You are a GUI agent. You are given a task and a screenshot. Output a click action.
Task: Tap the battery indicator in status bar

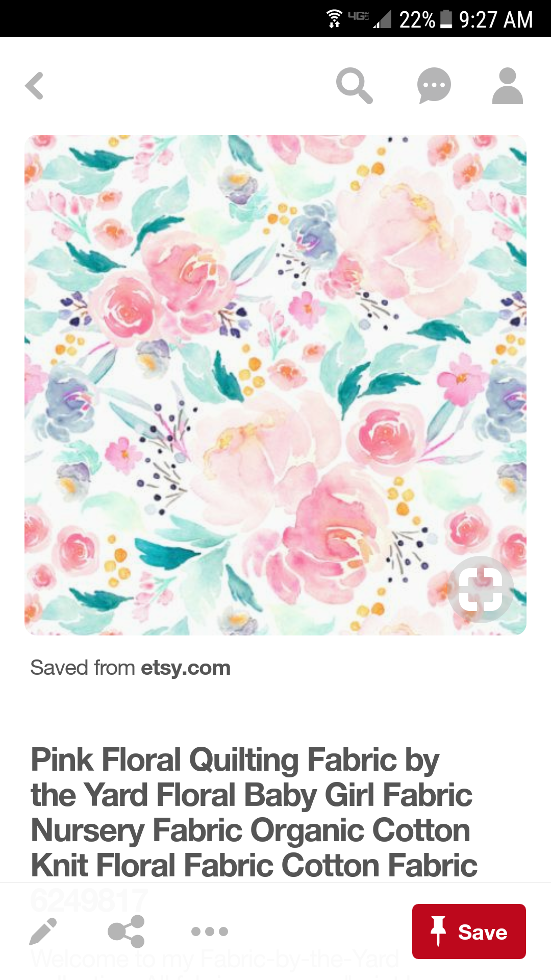point(446,19)
